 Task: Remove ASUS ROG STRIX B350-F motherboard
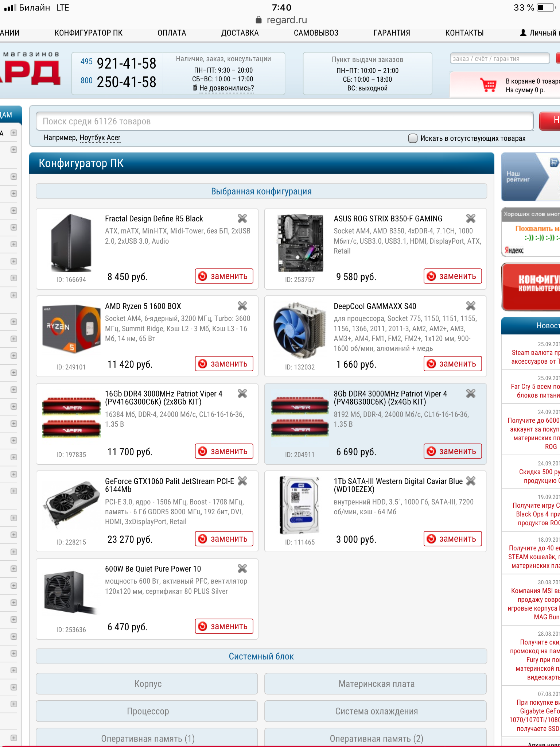[471, 218]
